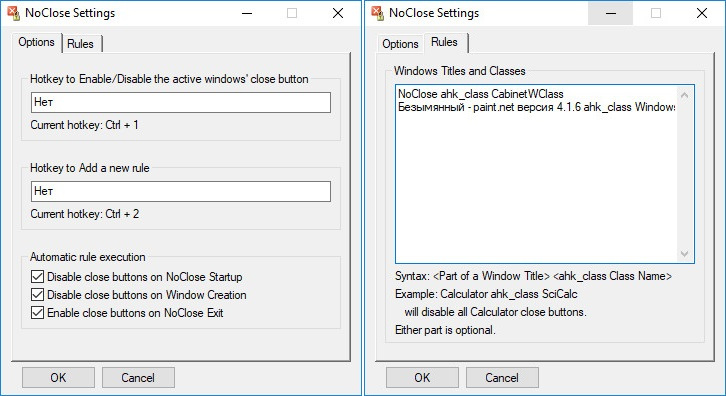Minimize the right NoClose Settings window
Viewport: 726px width, 396px height.
(611, 13)
